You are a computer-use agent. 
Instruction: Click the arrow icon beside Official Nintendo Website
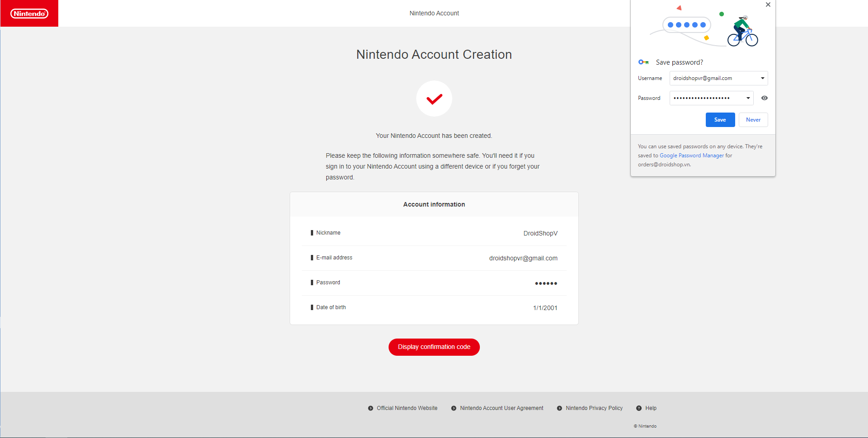371,408
